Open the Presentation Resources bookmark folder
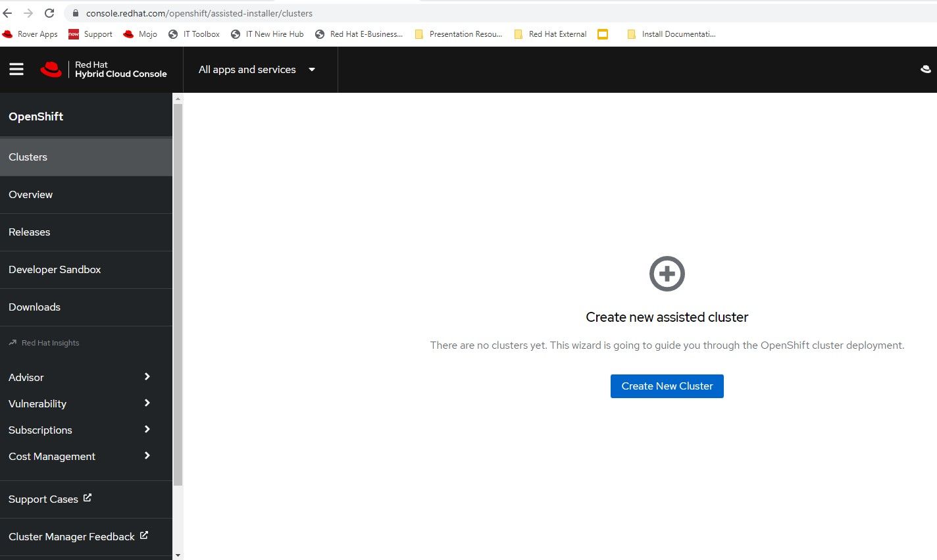This screenshot has height=560, width=937. (x=458, y=34)
